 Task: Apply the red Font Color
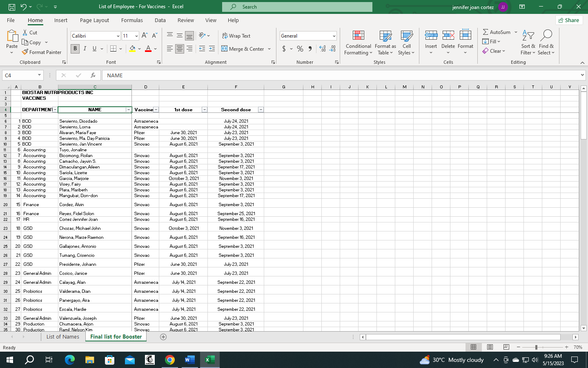click(x=148, y=49)
